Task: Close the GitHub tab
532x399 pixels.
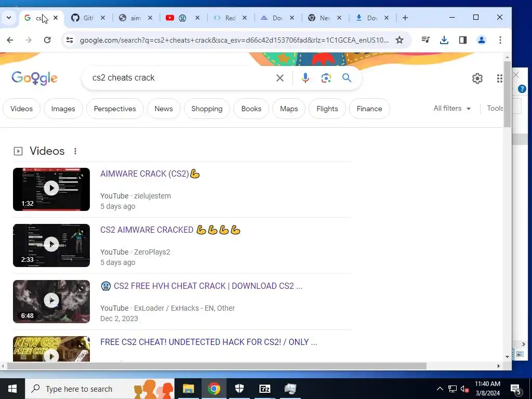Action: (103, 18)
